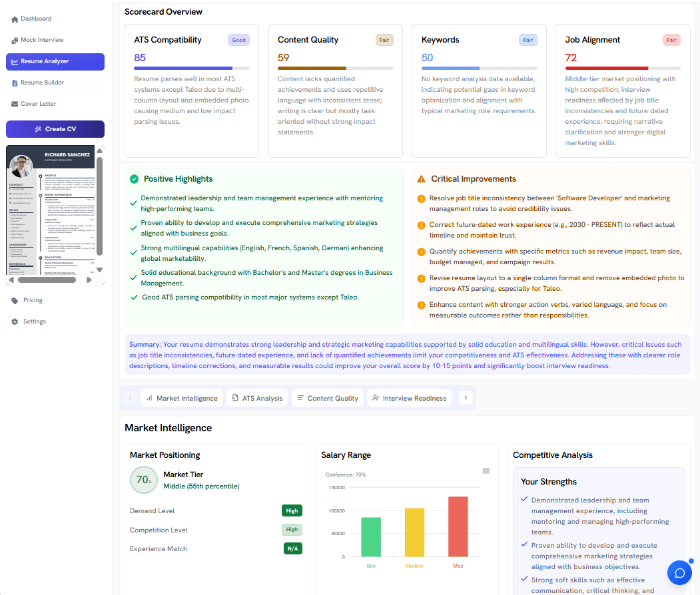The image size is (700, 595).
Task: Switch to the ATS Analysis tab
Action: (x=256, y=398)
